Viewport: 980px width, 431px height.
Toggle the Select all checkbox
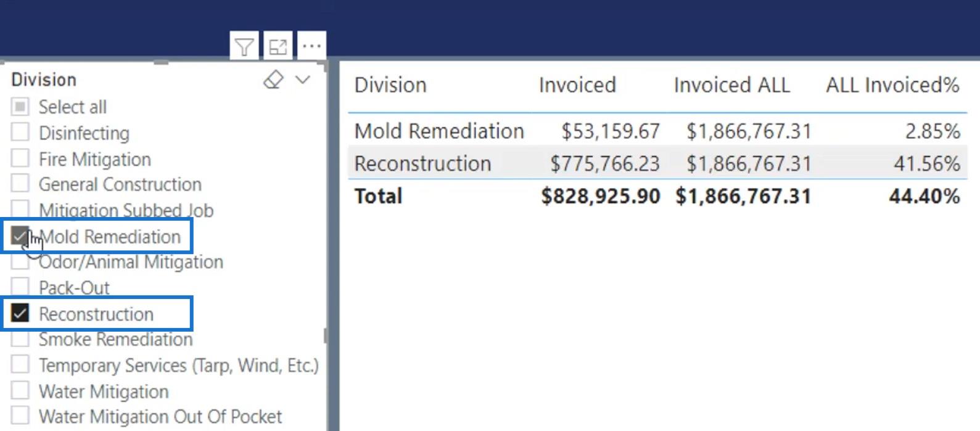click(x=20, y=107)
